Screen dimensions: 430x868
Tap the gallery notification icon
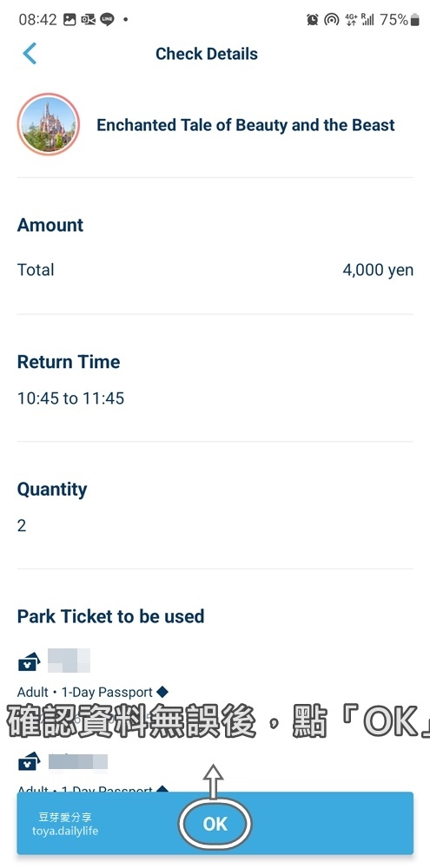69,20
